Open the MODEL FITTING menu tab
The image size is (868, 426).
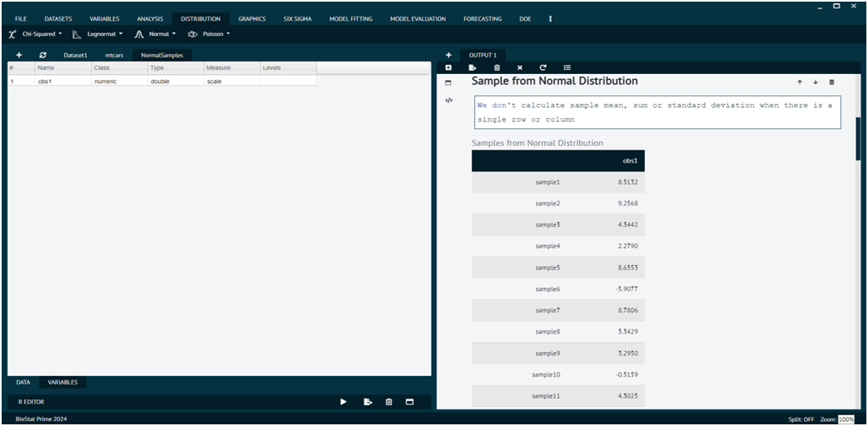[351, 19]
